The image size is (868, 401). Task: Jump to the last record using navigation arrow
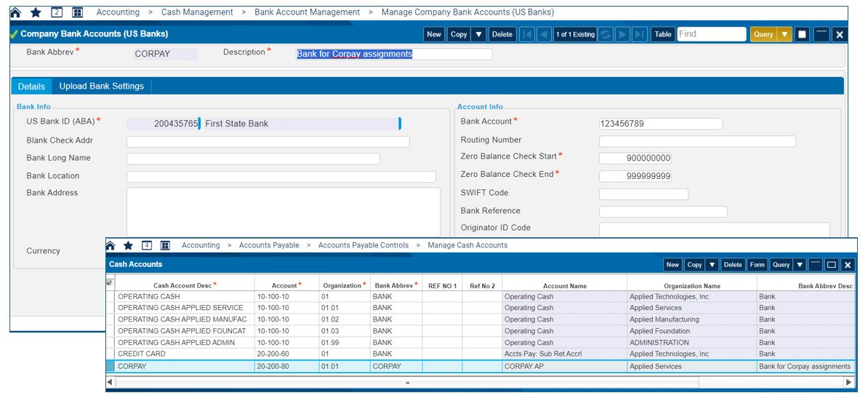coord(640,34)
